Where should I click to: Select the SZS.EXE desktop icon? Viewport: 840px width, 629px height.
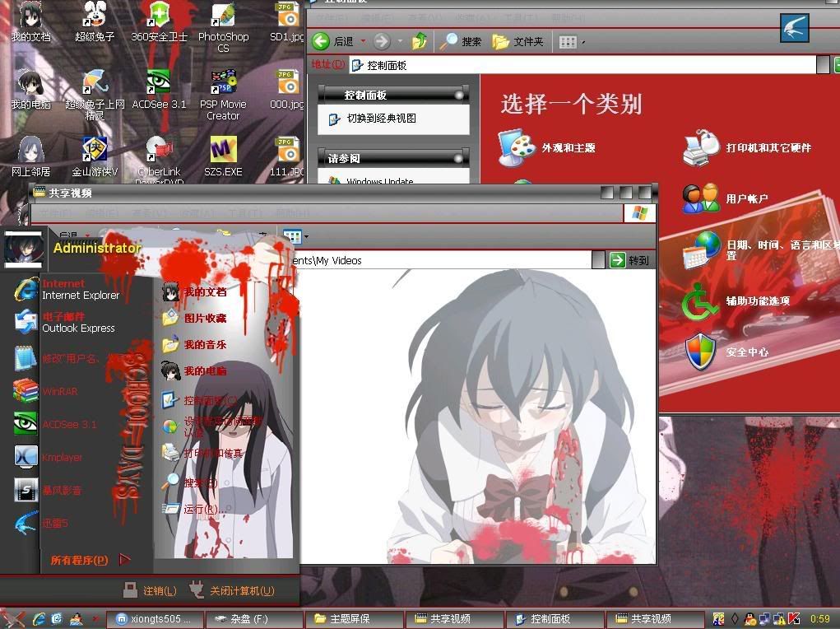tap(224, 156)
